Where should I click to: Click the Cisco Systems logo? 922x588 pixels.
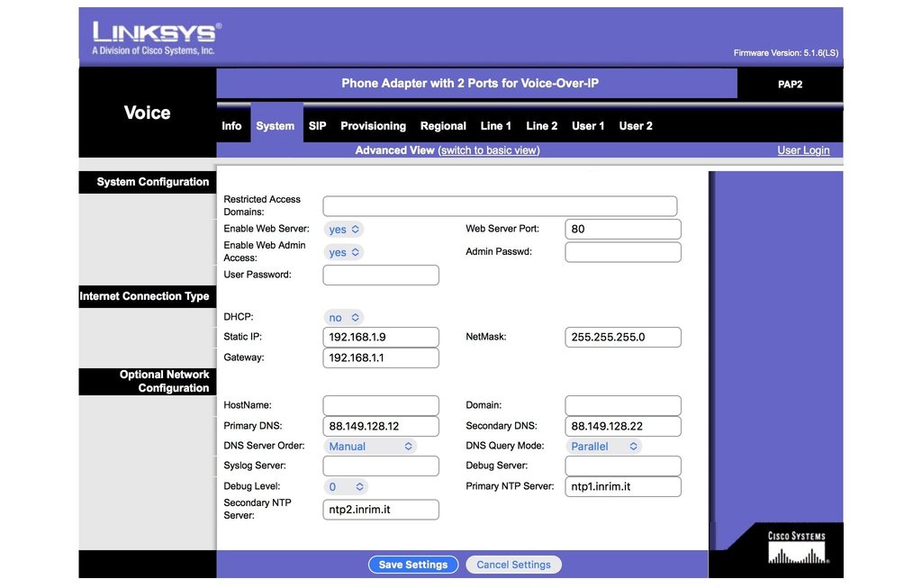796,547
